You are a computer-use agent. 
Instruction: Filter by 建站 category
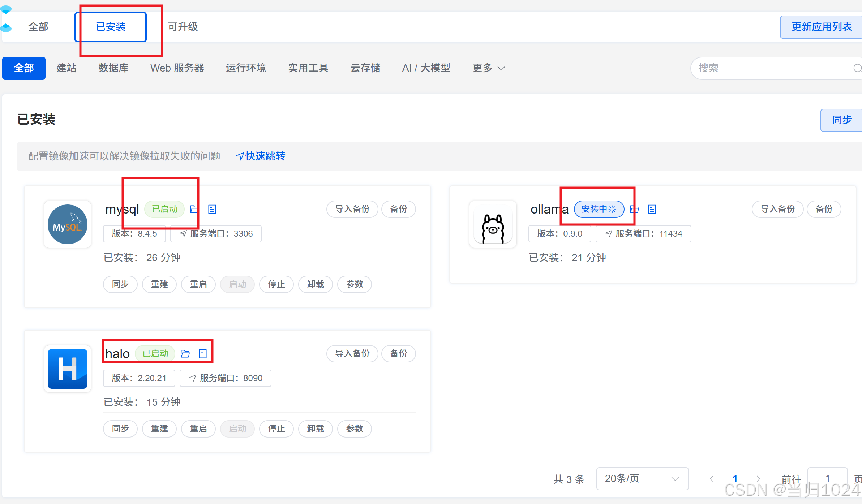pos(67,68)
